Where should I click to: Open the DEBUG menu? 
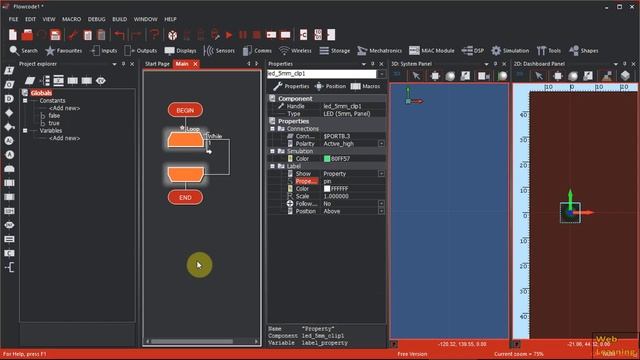coord(96,19)
